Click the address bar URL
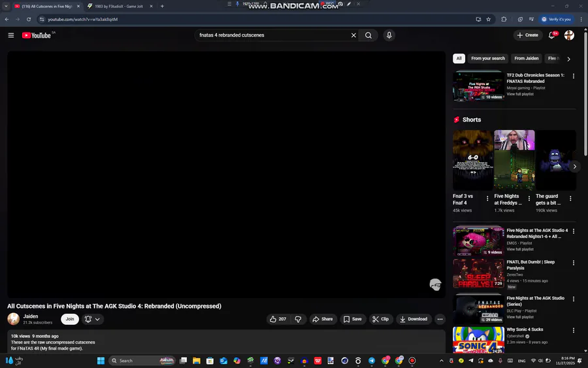Screen dimensions: 588x368 [82, 19]
